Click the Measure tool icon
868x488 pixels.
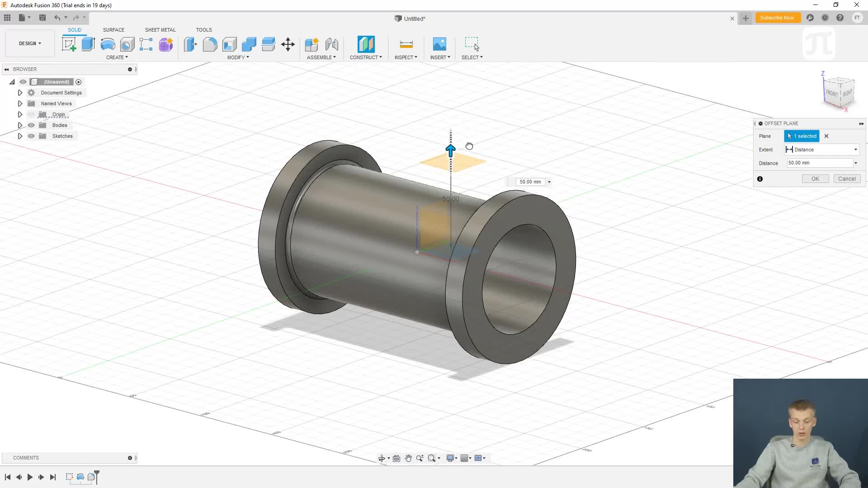406,44
